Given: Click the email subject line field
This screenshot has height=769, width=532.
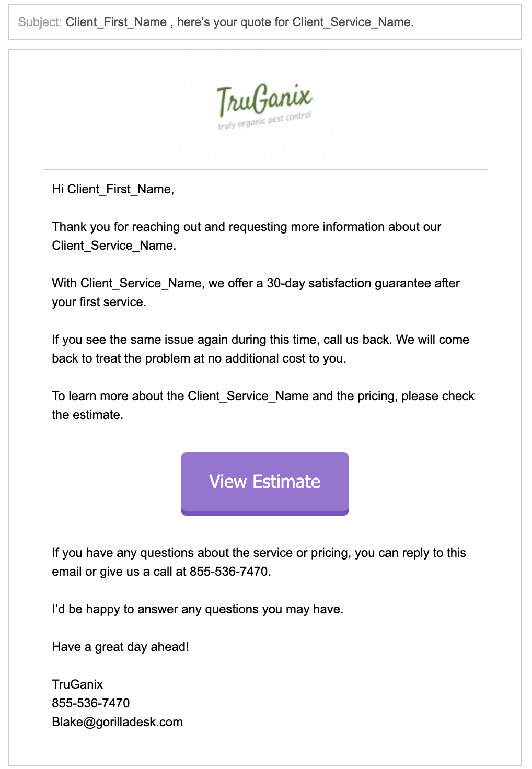Looking at the screenshot, I should (265, 22).
